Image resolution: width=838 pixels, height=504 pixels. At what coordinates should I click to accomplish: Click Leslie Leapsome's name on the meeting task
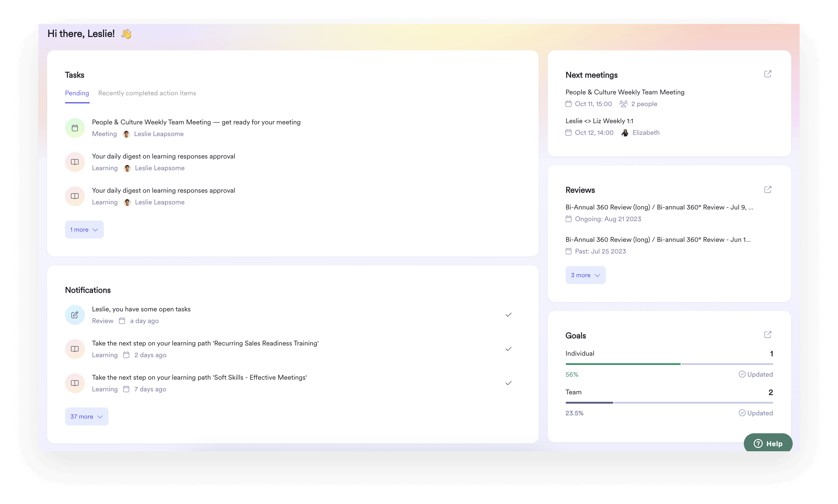pyautogui.click(x=159, y=134)
